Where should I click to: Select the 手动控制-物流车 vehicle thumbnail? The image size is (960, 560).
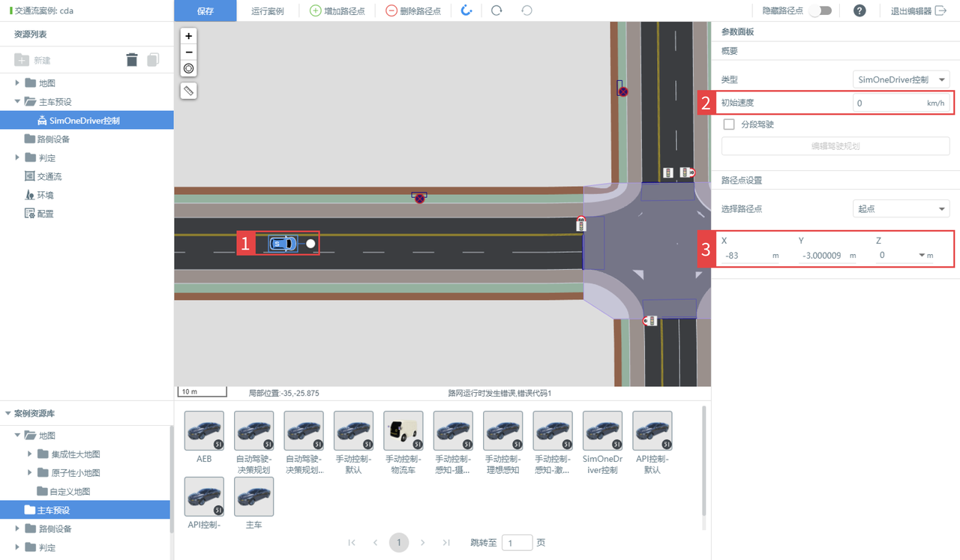[403, 430]
